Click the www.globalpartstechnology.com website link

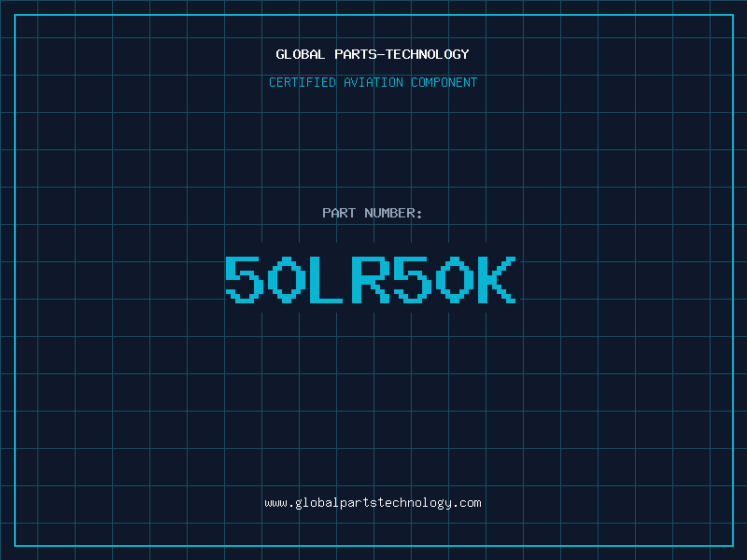[373, 503]
